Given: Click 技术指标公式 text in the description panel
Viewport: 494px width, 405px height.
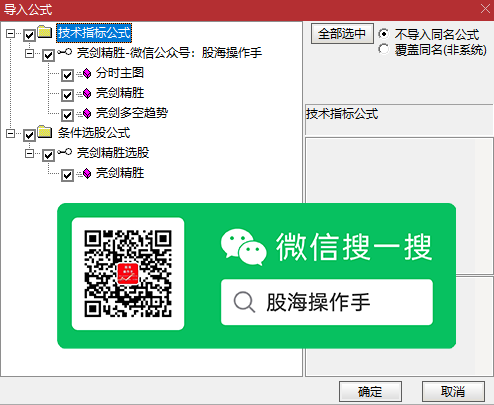Looking at the screenshot, I should click(342, 114).
